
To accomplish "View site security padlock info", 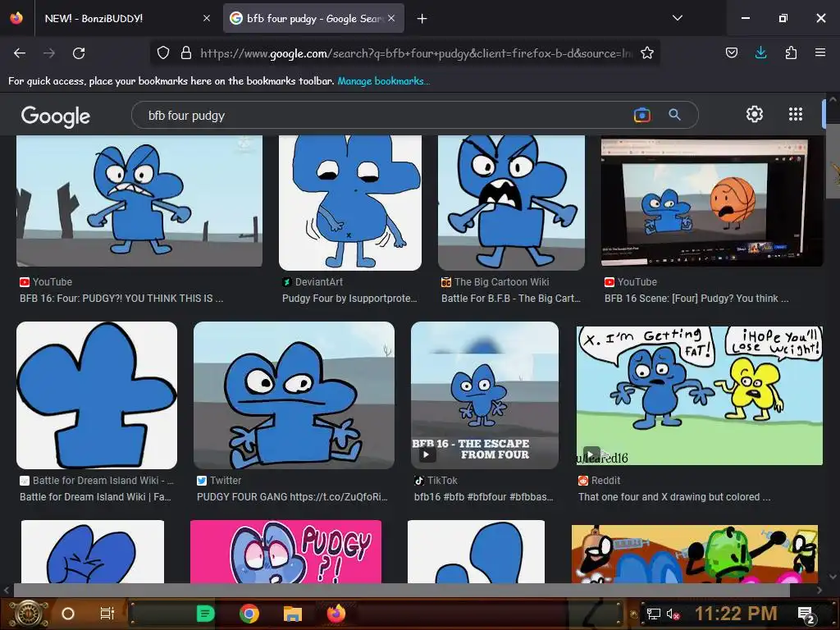I will [x=186, y=53].
